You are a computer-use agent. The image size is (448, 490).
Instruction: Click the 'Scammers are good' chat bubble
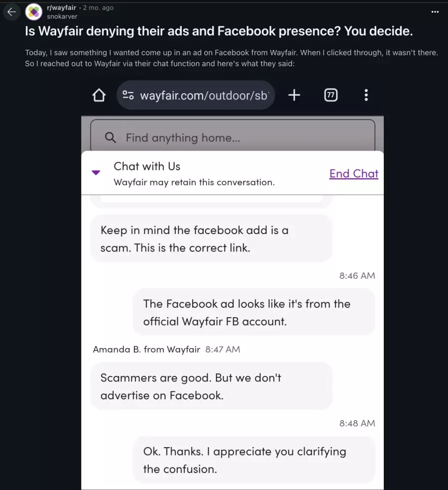pos(212,386)
